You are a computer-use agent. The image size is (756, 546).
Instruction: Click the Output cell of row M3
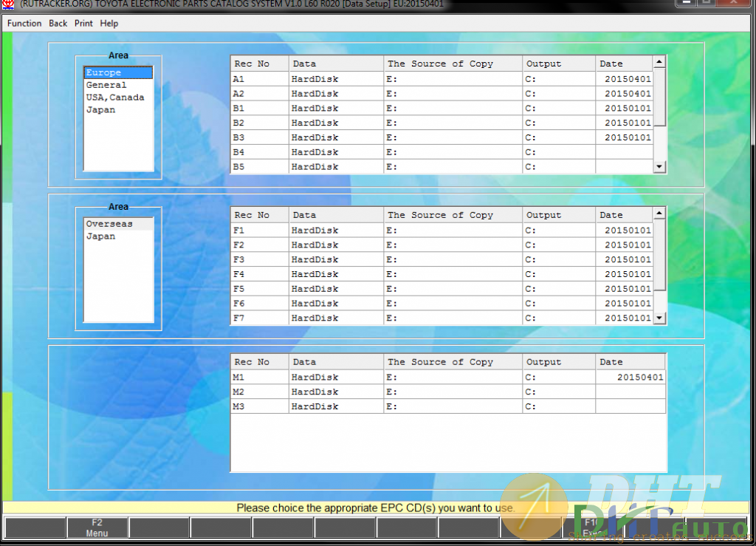[x=559, y=406]
